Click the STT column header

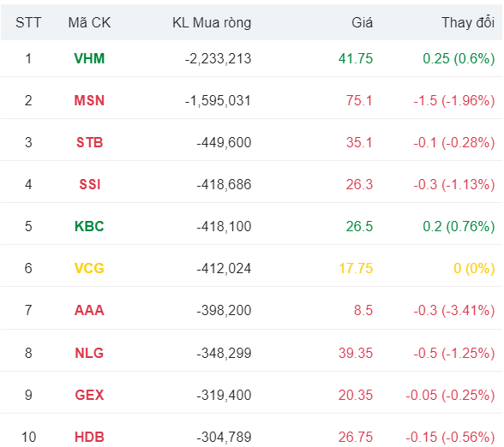[x=28, y=23]
